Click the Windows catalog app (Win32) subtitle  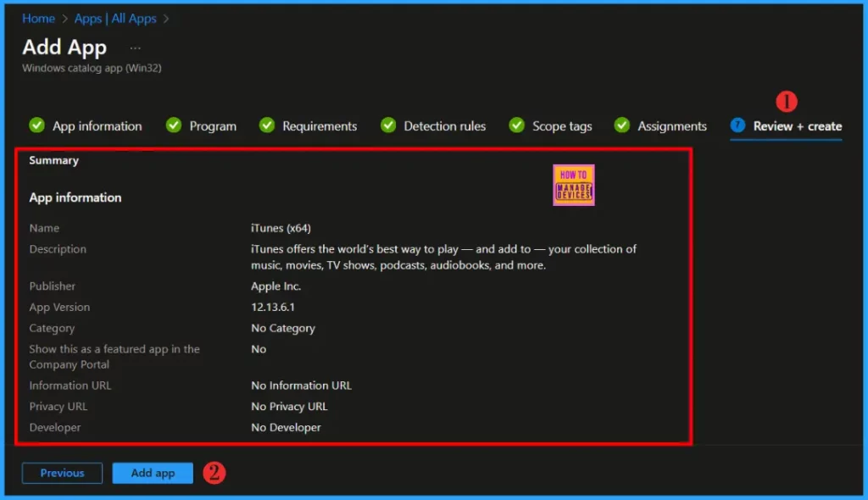click(92, 68)
